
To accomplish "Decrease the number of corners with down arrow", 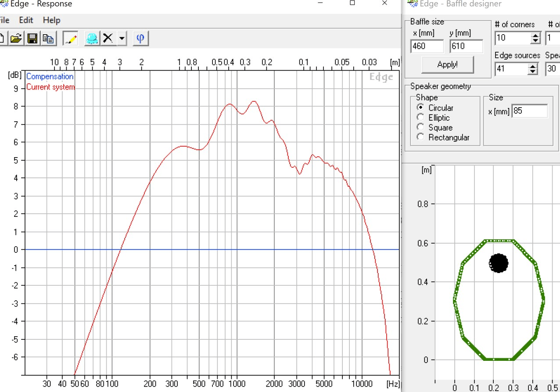I will coord(535,41).
